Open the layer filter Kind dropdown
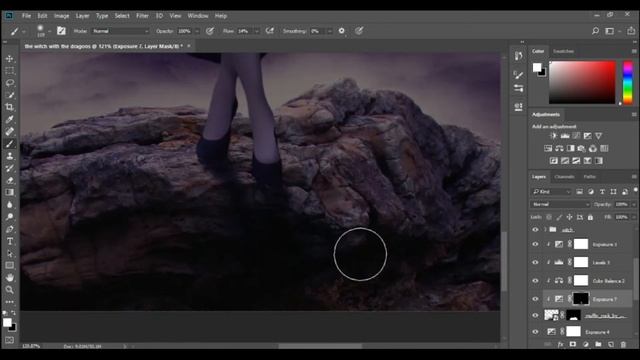Screen dimensions: 640x360 [551, 191]
